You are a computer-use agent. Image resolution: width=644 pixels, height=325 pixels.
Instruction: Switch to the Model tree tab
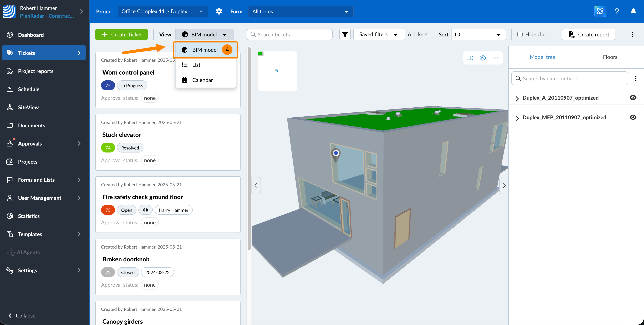click(x=542, y=57)
